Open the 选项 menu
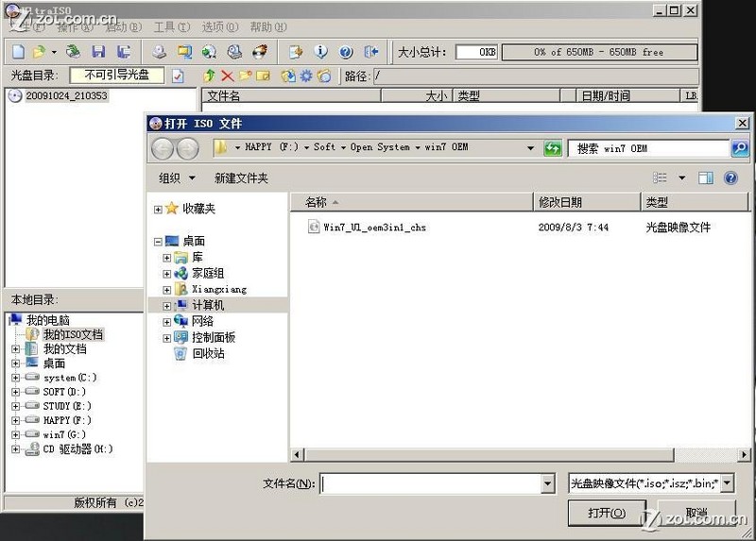756x541 pixels. coord(218,27)
